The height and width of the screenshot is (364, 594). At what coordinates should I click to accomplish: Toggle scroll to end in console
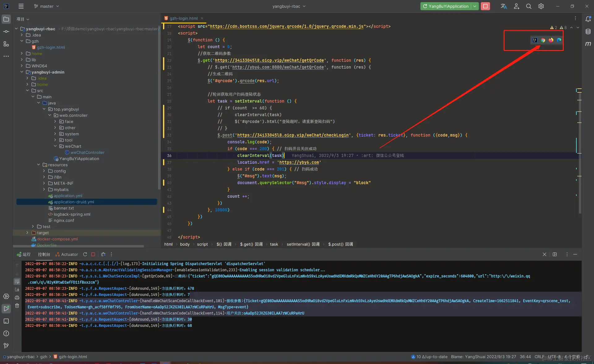pyautogui.click(x=17, y=290)
